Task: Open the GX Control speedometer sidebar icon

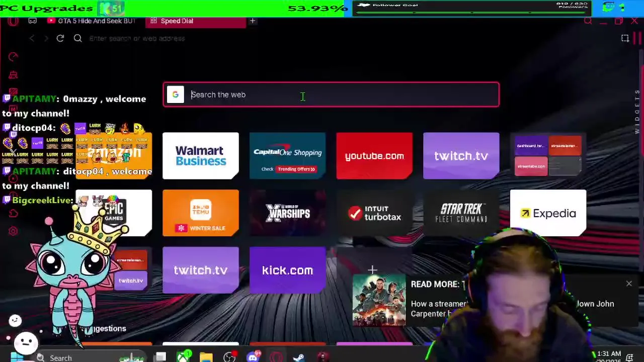Action: 14,57
